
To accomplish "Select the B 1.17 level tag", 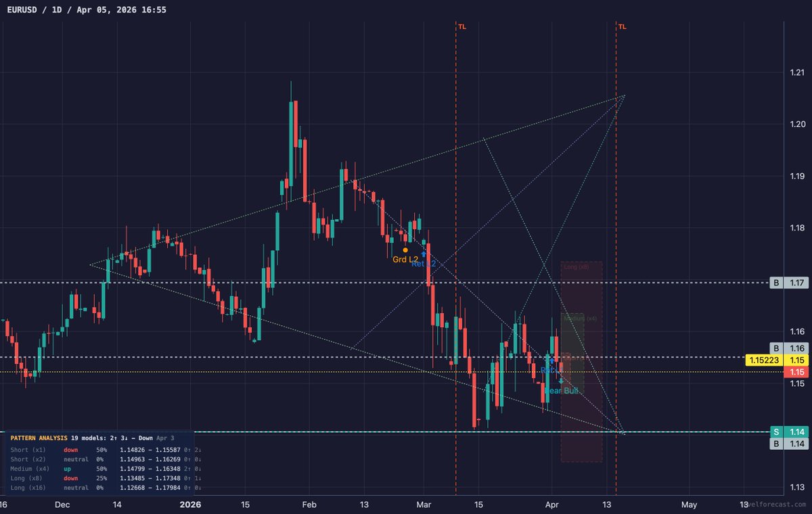I will [790, 283].
